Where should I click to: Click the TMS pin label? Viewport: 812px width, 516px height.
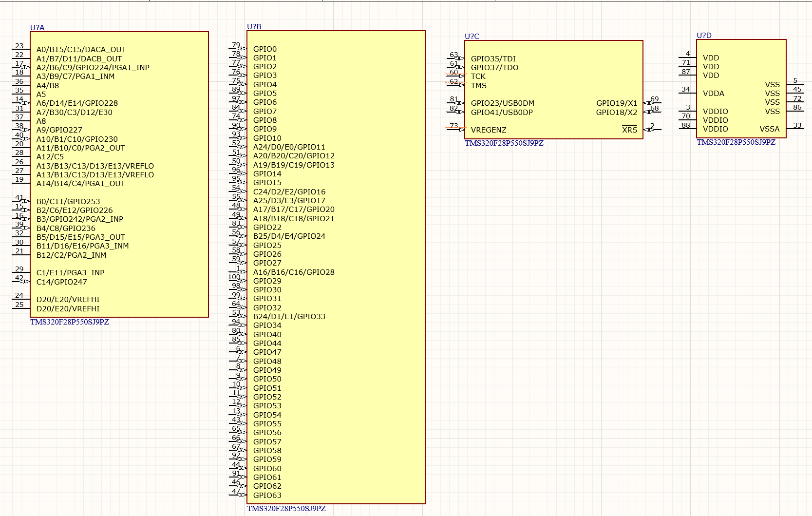[x=479, y=86]
